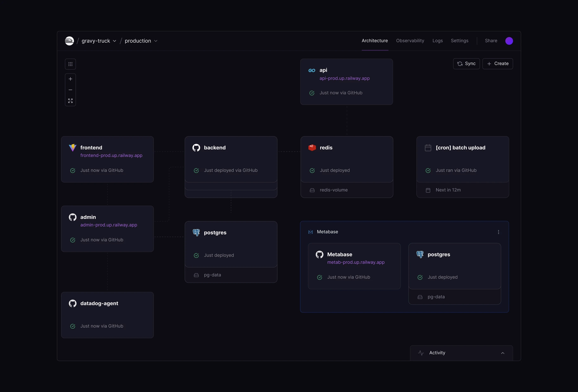This screenshot has height=392, width=578.
Task: Click the Railway logo home icon
Action: pyautogui.click(x=69, y=41)
